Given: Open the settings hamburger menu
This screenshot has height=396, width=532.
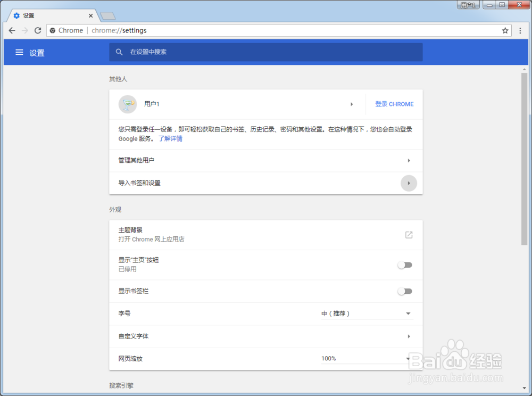Looking at the screenshot, I should coord(19,52).
